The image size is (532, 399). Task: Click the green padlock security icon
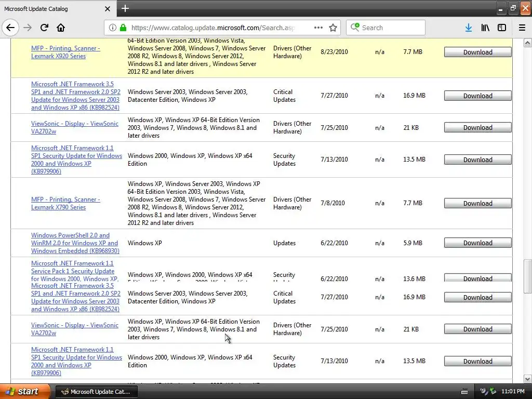[x=123, y=28]
